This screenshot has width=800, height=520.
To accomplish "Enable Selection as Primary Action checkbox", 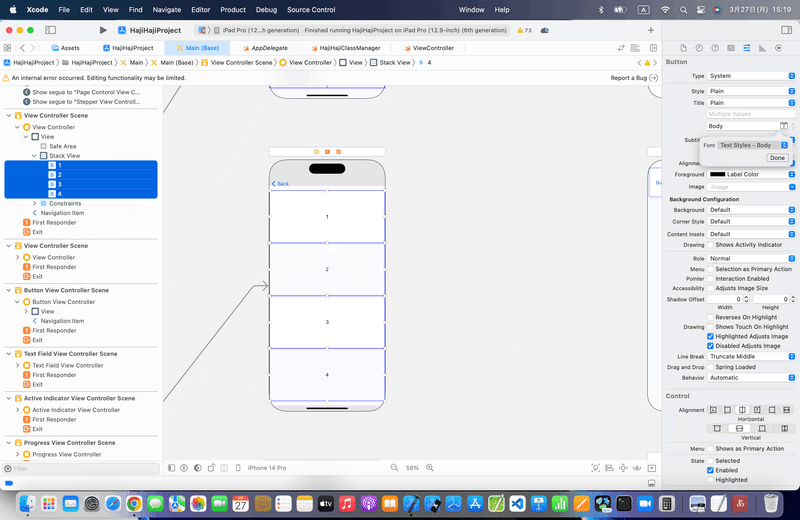I will pos(710,269).
